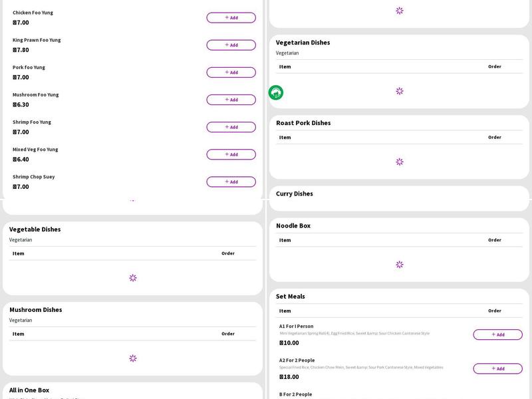The height and width of the screenshot is (399, 532).
Task: Add King Prawn Foo Yung to order
Action: [231, 45]
